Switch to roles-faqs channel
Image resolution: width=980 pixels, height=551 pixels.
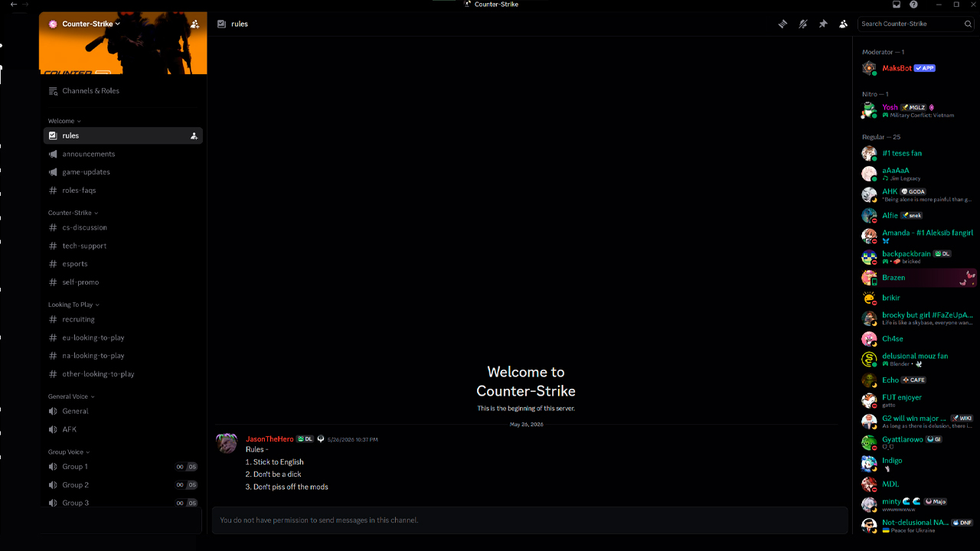[123, 191]
